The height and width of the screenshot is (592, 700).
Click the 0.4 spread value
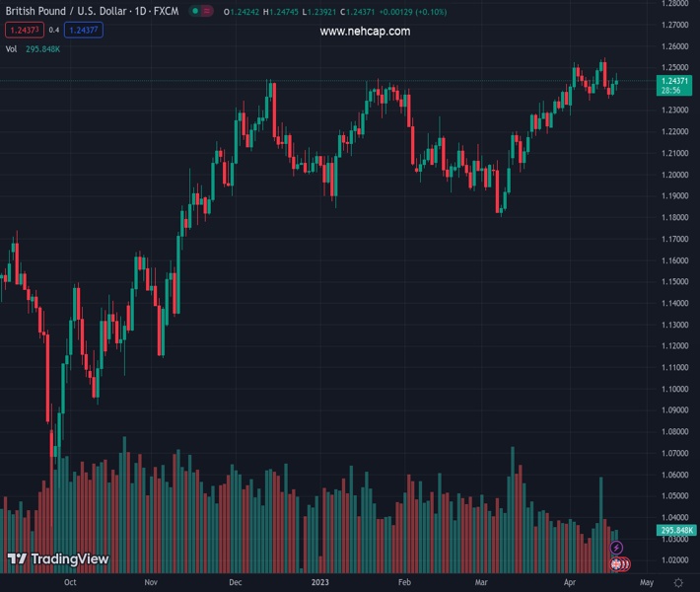53,30
